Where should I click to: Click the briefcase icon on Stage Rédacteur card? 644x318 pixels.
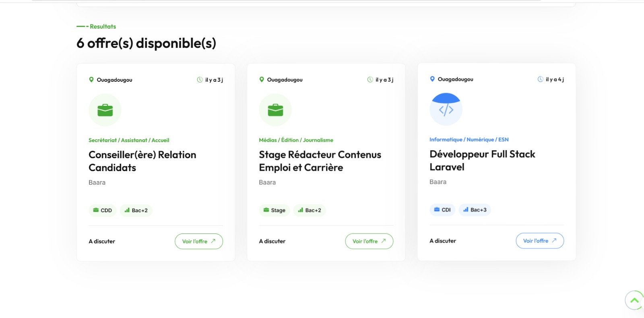[275, 110]
